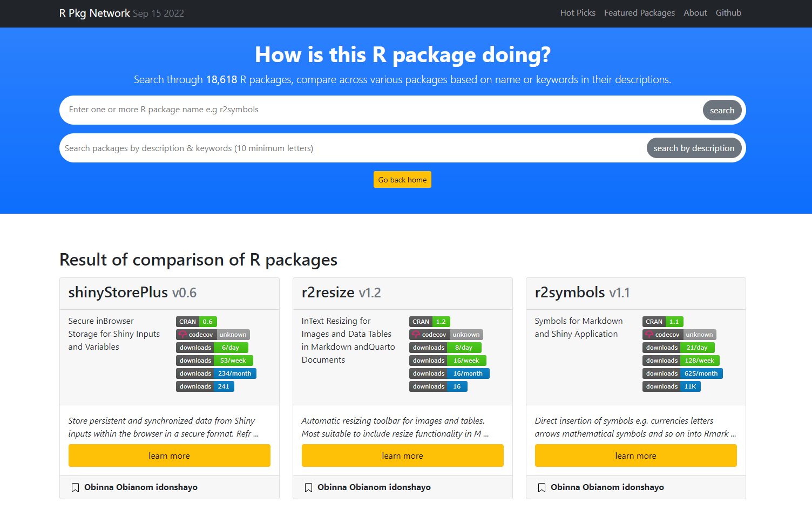Click the codecov icon on r2symbols card
The width and height of the screenshot is (812, 510).
coord(648,334)
